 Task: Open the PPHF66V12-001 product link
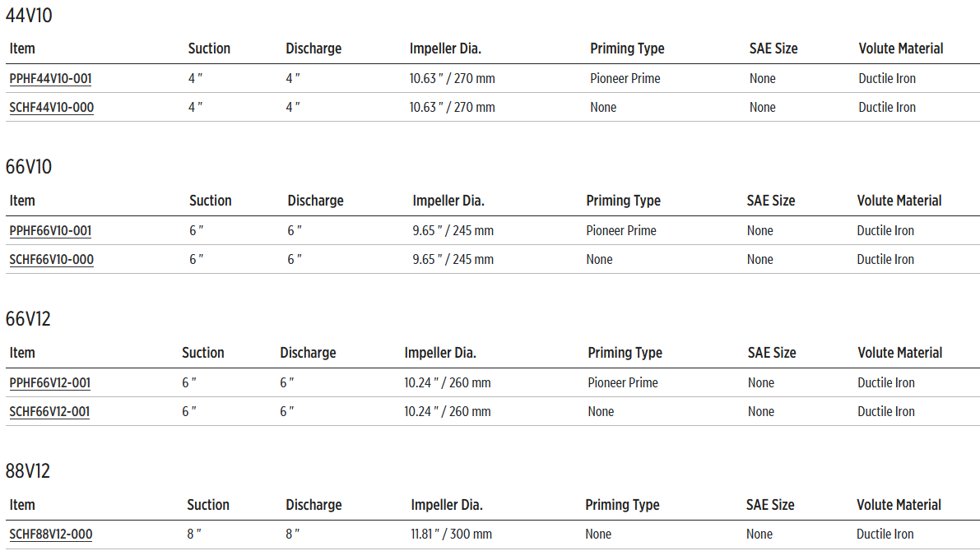click(x=49, y=383)
